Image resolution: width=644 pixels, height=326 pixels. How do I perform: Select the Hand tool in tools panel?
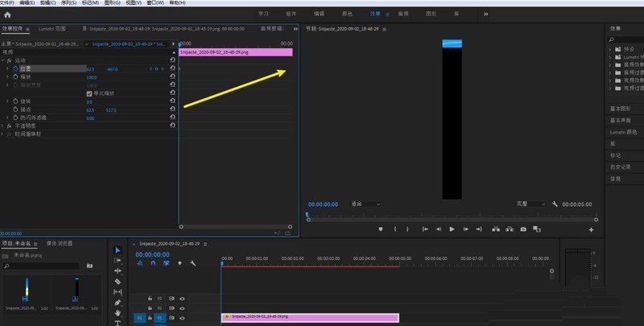[x=118, y=313]
